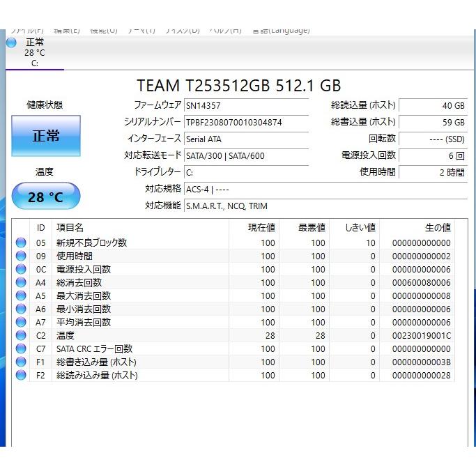Select the 最小消去回数 attribute row
476x476 pixels.
point(233,309)
